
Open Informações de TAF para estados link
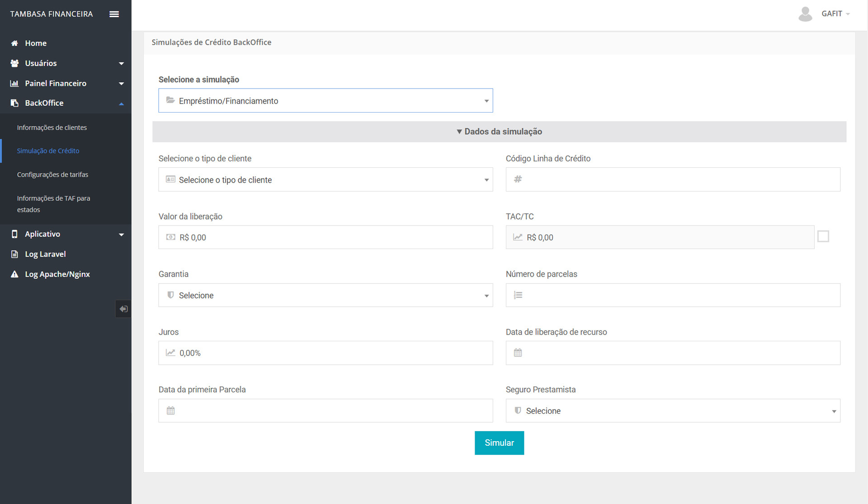53,204
